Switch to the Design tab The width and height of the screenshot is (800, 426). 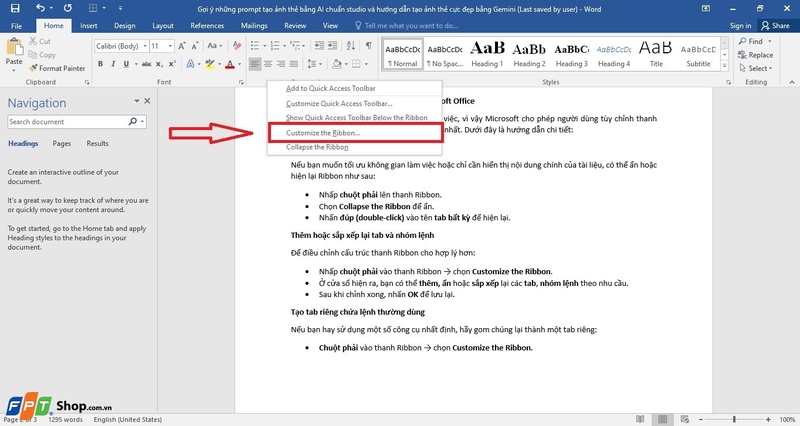tap(124, 26)
